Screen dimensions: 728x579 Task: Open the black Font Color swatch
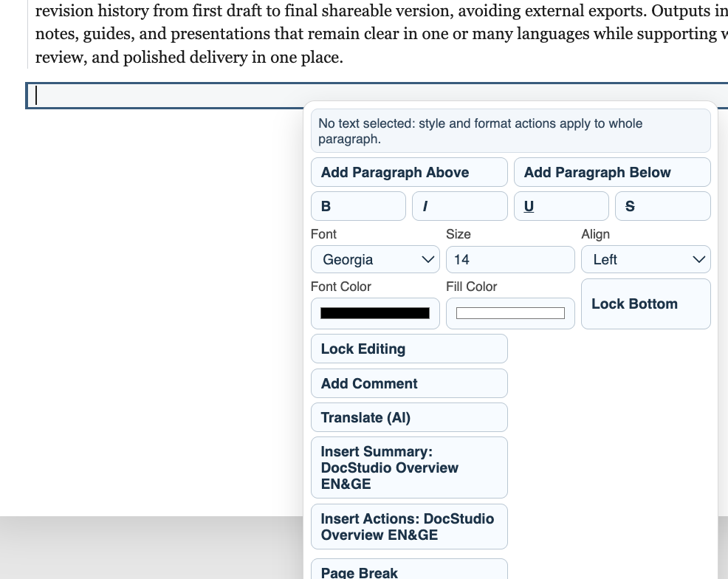[x=375, y=313]
